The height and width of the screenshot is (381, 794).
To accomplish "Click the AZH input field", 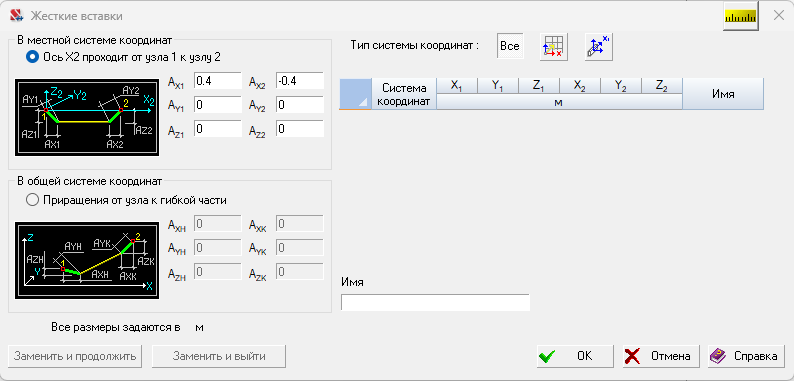I will [x=218, y=272].
